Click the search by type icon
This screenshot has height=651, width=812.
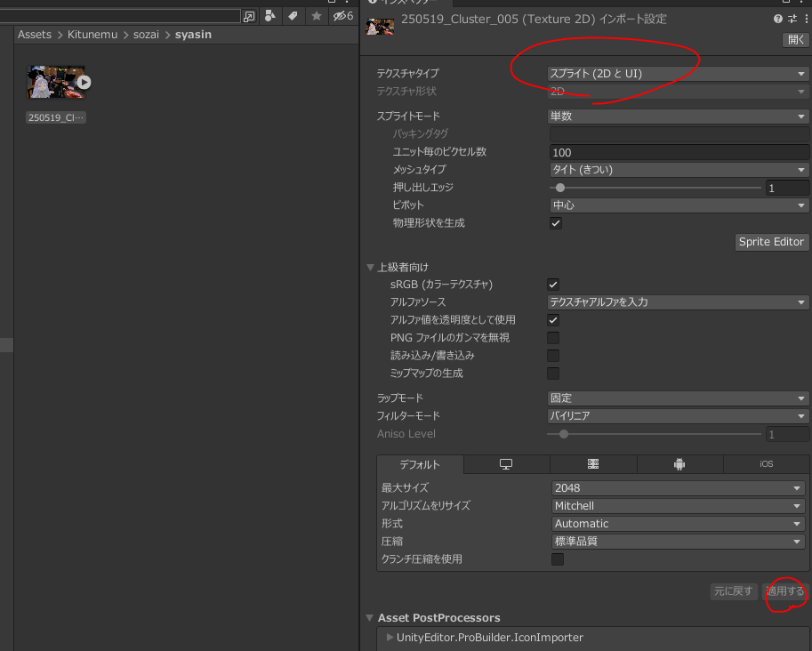(270, 16)
